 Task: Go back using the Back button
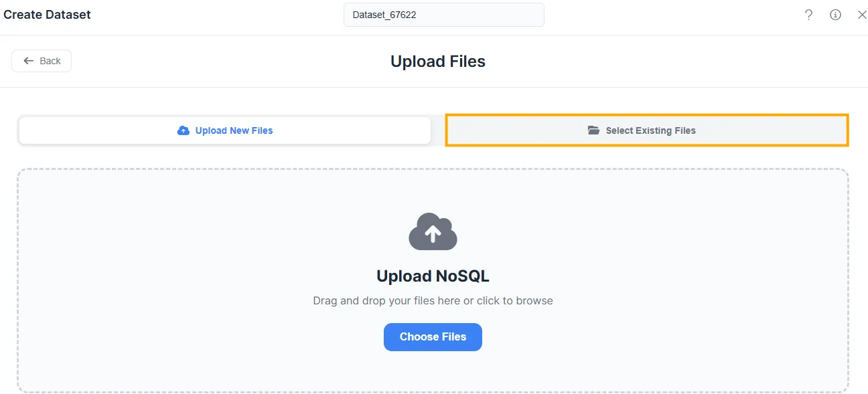coord(42,61)
